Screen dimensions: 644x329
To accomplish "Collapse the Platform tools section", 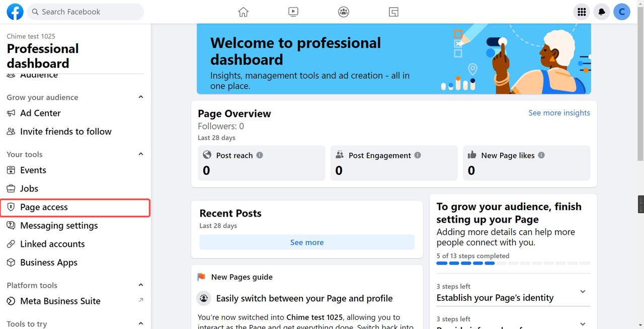I will [x=141, y=285].
